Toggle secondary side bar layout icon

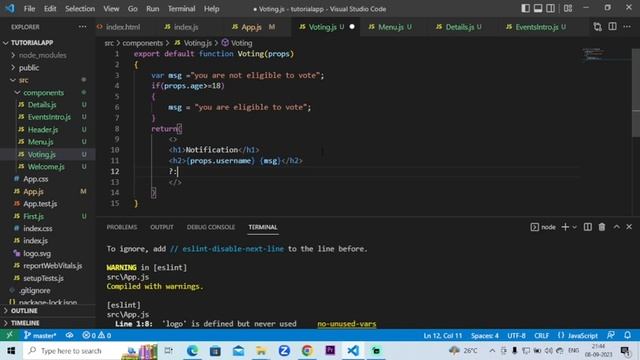[550, 8]
